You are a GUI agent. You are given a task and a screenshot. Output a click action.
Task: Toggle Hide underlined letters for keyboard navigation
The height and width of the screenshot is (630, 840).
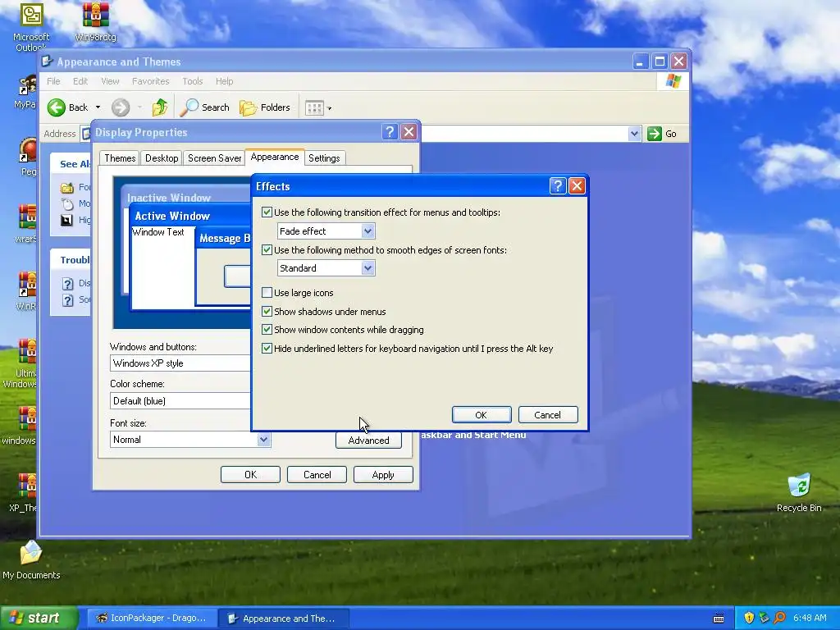[267, 348]
